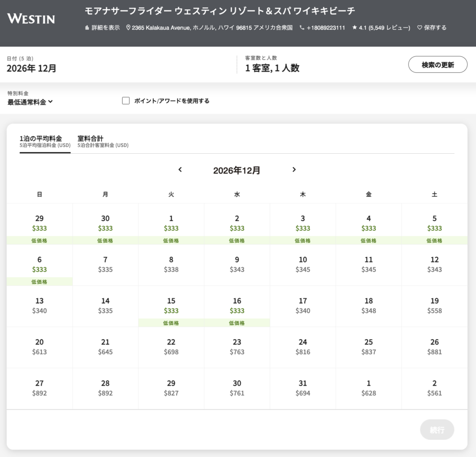Go to next month arrow
Viewport: 476px width, 457px height.
pyautogui.click(x=294, y=170)
